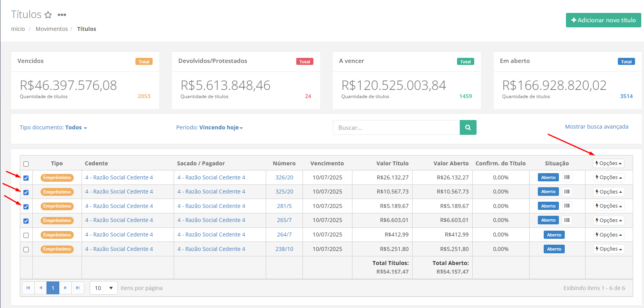Image resolution: width=644 pixels, height=308 pixels.
Task: Click barcode icon for título 281/5
Action: [567, 206]
